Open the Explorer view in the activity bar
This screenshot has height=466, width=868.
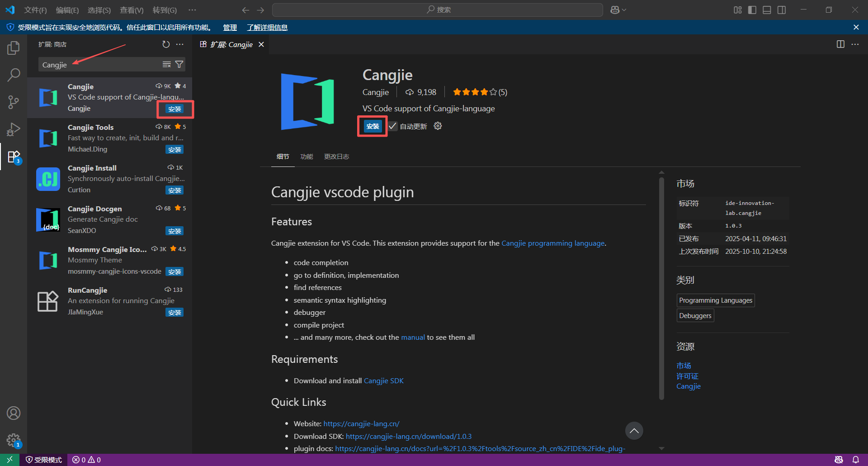(x=14, y=48)
